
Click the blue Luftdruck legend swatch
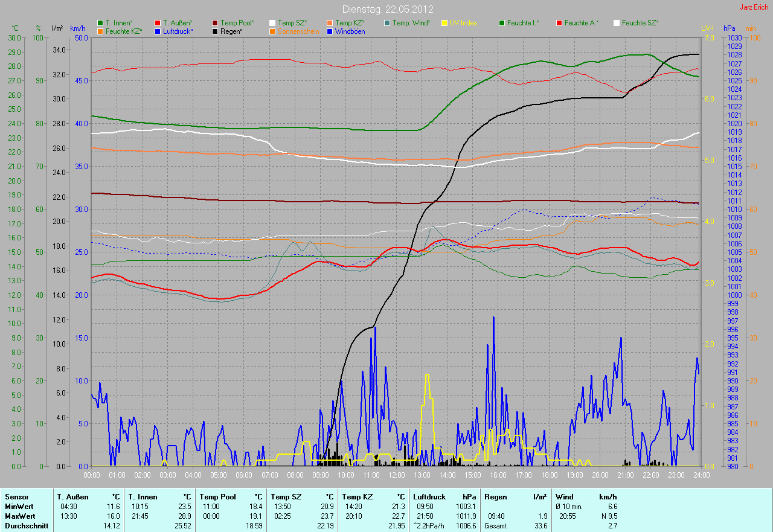[x=158, y=31]
